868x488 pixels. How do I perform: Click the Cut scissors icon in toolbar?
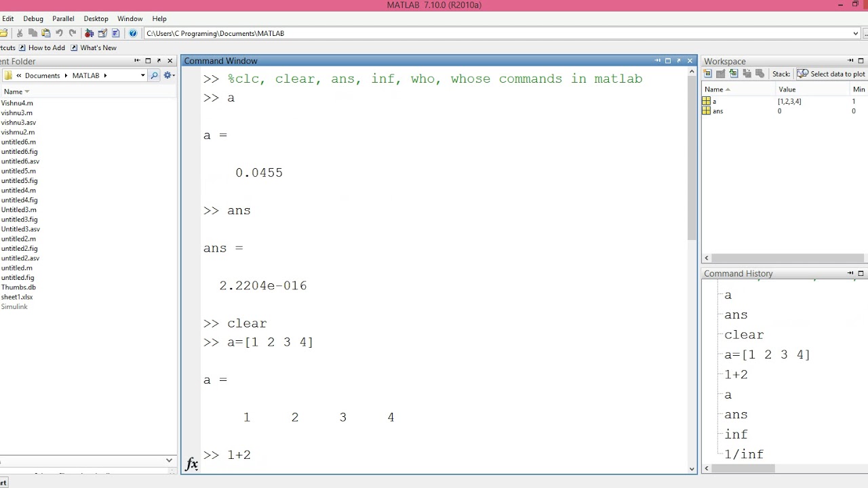pos(20,33)
